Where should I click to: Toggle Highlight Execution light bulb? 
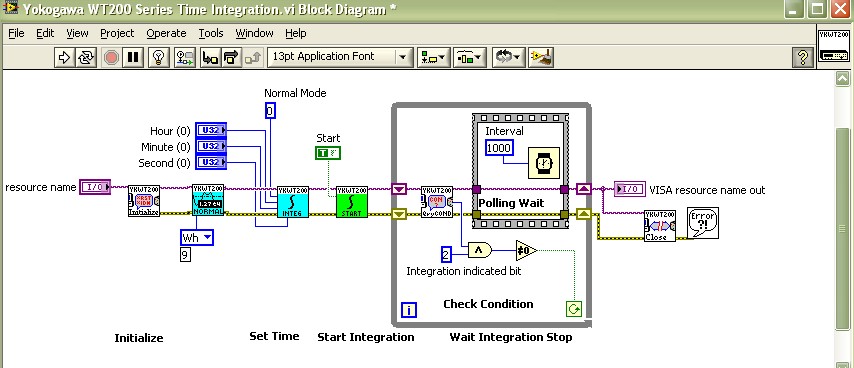(158, 57)
